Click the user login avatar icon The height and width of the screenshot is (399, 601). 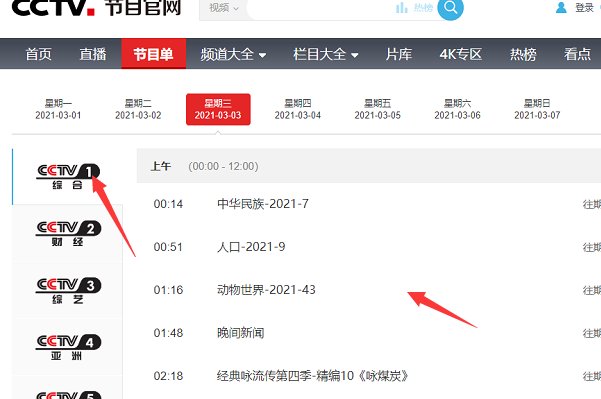(x=561, y=7)
